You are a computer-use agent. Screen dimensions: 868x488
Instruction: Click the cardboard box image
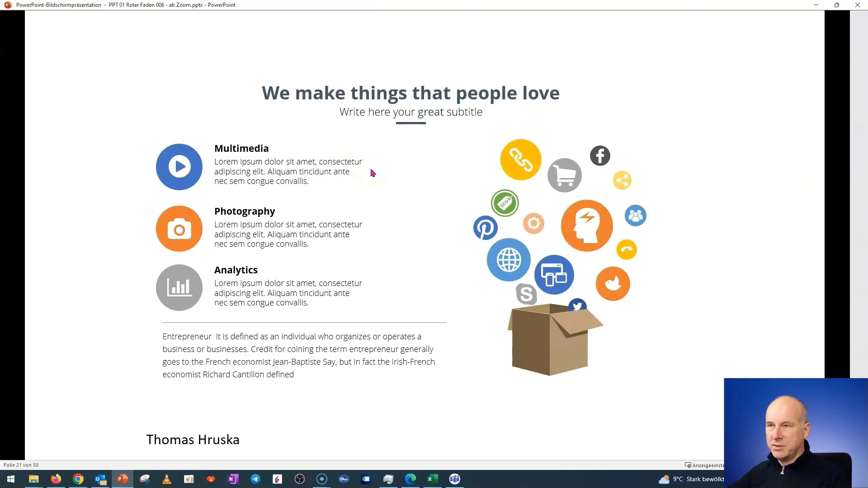[555, 340]
